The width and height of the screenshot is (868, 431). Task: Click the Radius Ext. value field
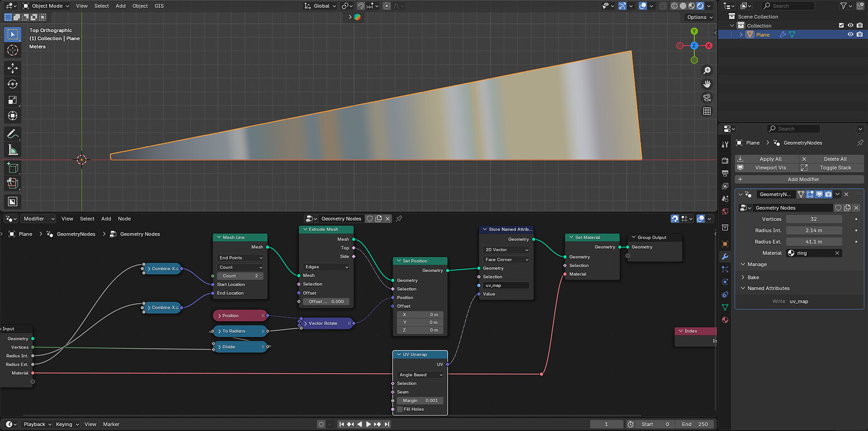click(814, 242)
